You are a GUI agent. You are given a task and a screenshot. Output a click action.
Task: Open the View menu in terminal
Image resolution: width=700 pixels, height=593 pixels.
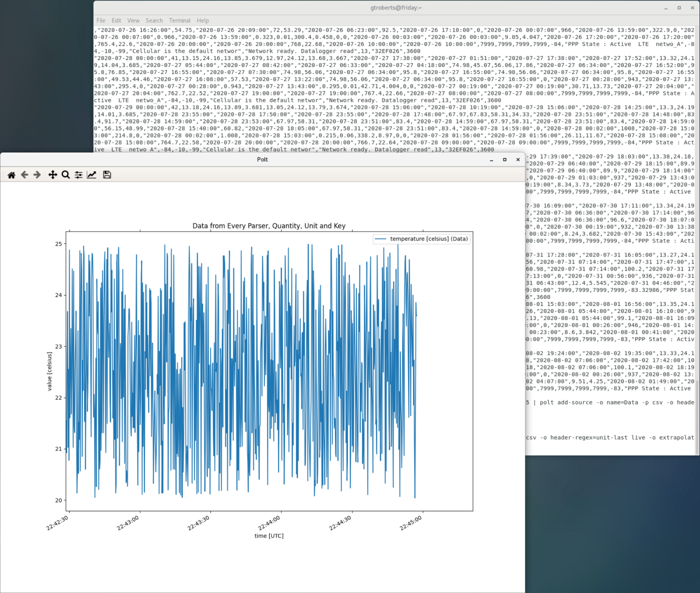133,20
